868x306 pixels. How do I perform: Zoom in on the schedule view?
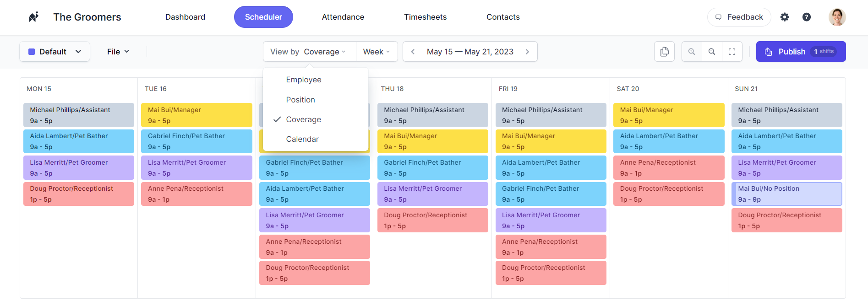point(691,51)
